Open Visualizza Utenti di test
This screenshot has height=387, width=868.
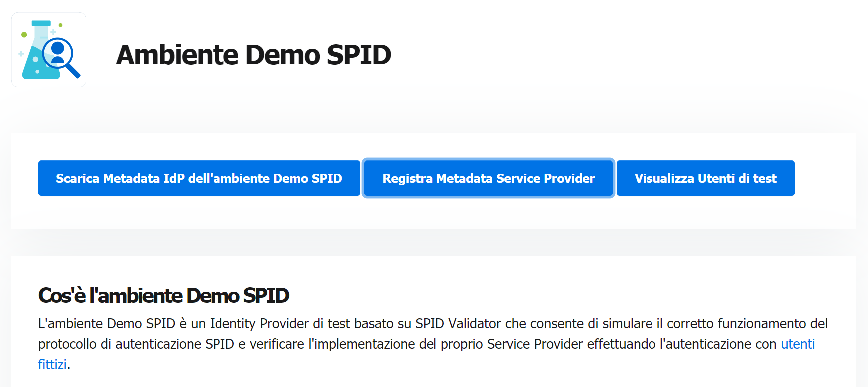click(x=705, y=178)
